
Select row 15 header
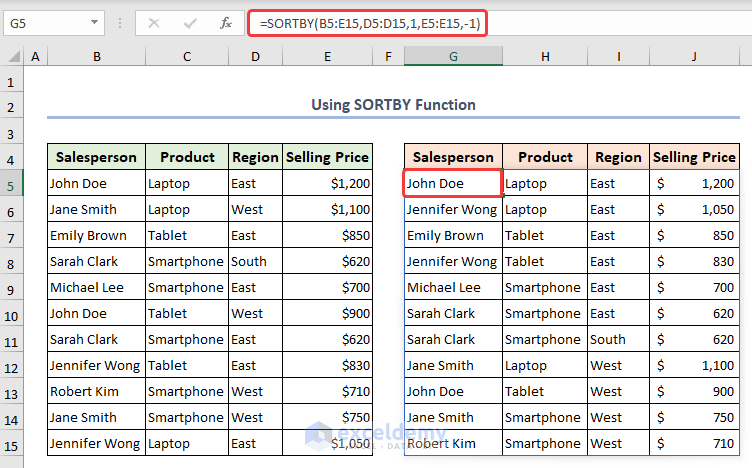(11, 443)
